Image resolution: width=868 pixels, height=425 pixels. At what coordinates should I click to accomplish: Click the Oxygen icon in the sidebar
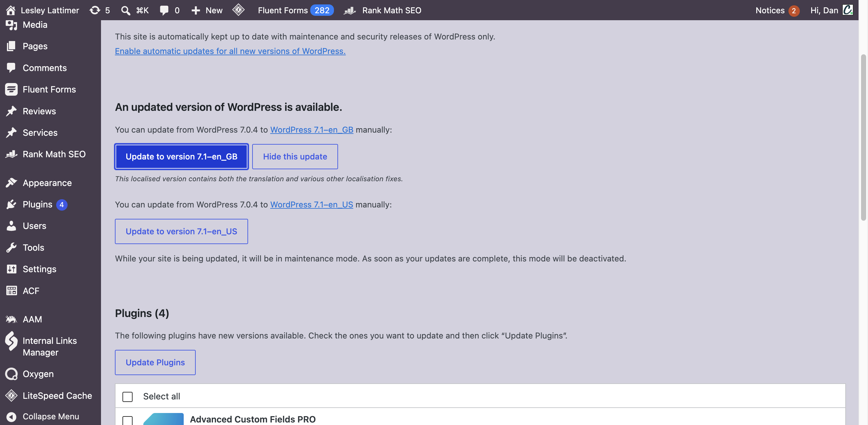coord(11,374)
